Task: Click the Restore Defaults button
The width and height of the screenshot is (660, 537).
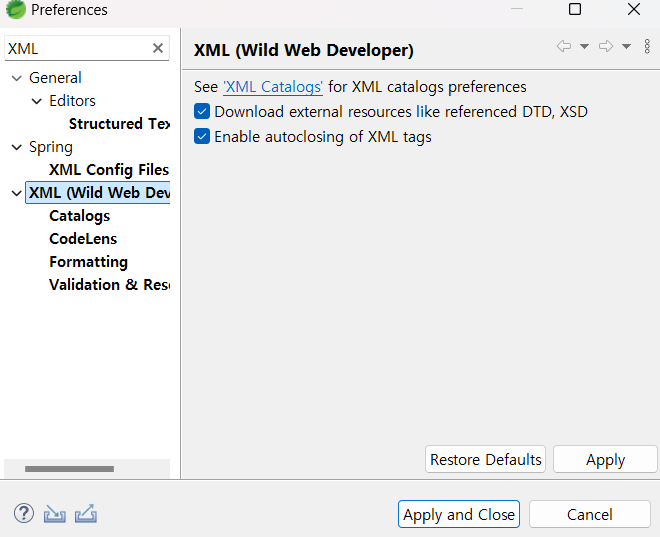Action: coord(485,459)
